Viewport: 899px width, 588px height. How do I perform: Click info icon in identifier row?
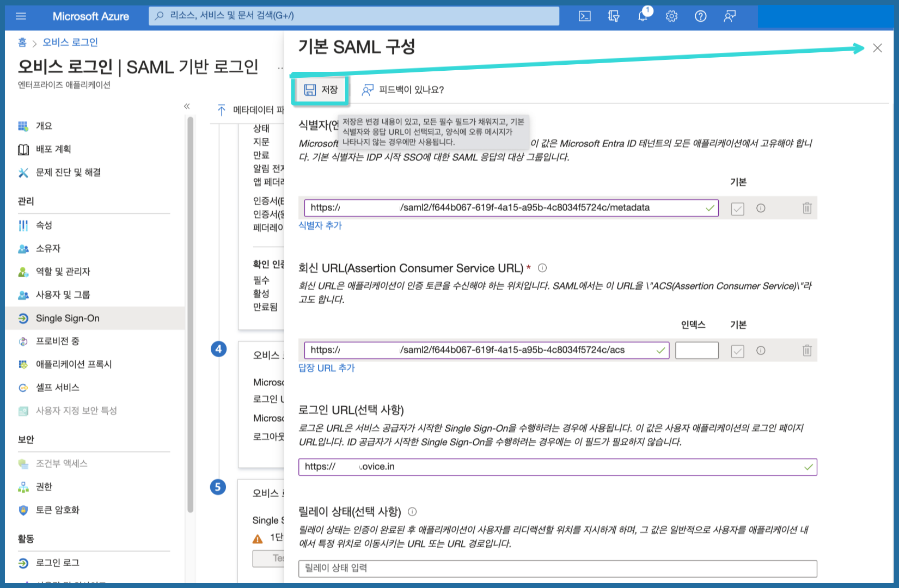761,208
